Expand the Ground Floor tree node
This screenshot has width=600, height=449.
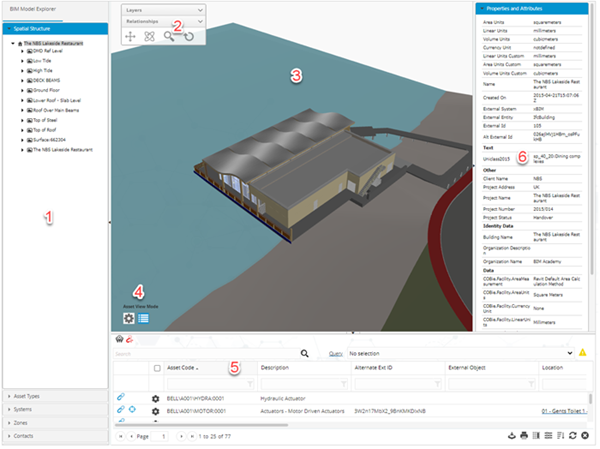[23, 91]
